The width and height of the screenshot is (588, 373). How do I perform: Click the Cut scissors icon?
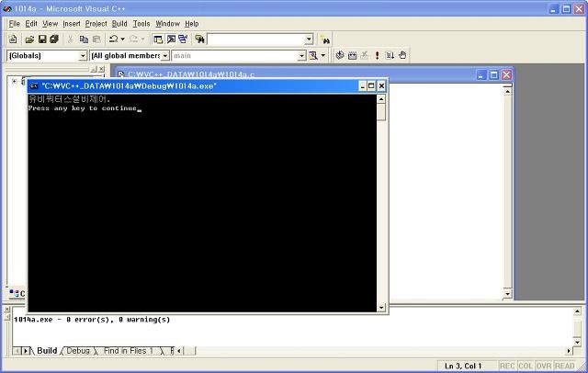[70, 39]
